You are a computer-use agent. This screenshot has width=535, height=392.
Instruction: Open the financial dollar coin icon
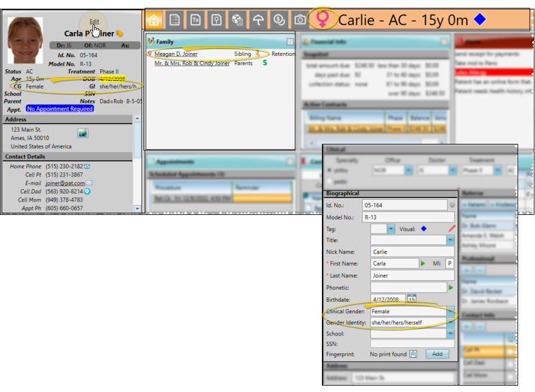pyautogui.click(x=279, y=20)
